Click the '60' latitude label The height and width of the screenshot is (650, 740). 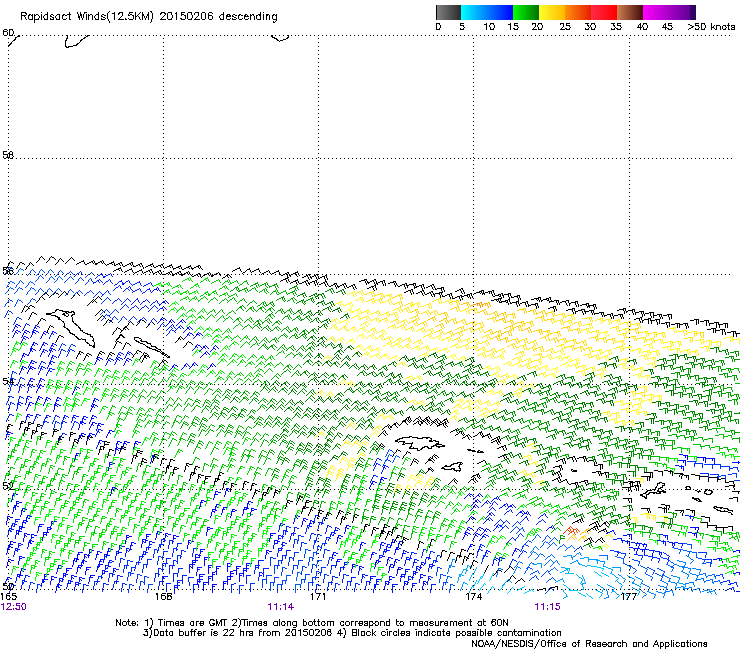point(8,33)
